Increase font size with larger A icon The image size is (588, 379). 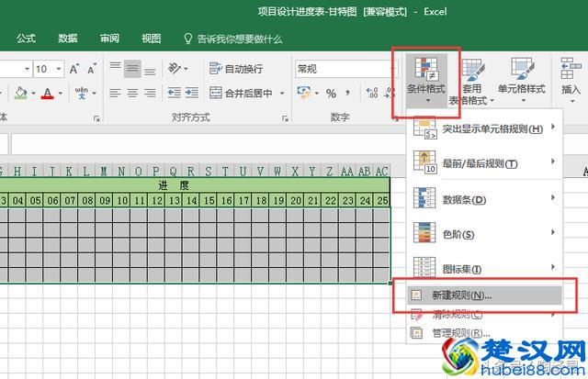[74, 69]
